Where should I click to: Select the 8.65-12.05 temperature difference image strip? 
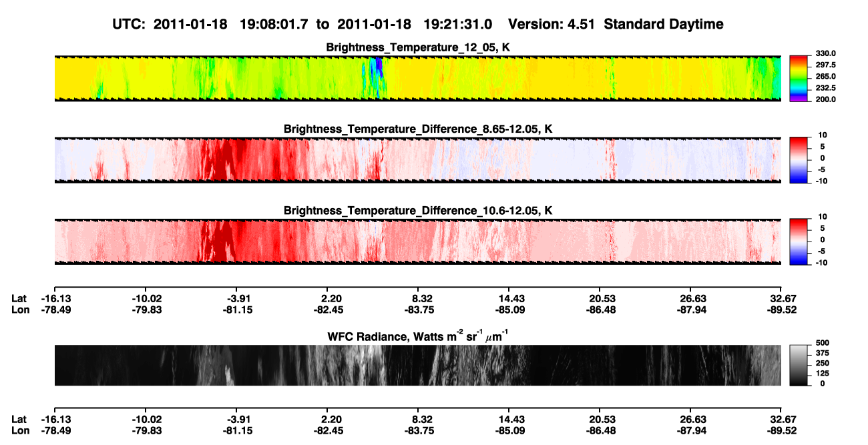[x=417, y=160]
